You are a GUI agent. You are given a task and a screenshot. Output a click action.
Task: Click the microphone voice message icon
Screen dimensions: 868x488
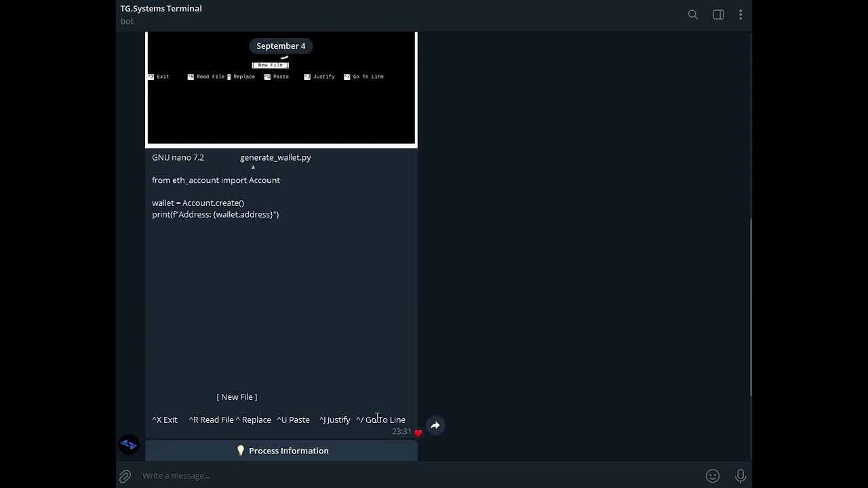pos(741,476)
